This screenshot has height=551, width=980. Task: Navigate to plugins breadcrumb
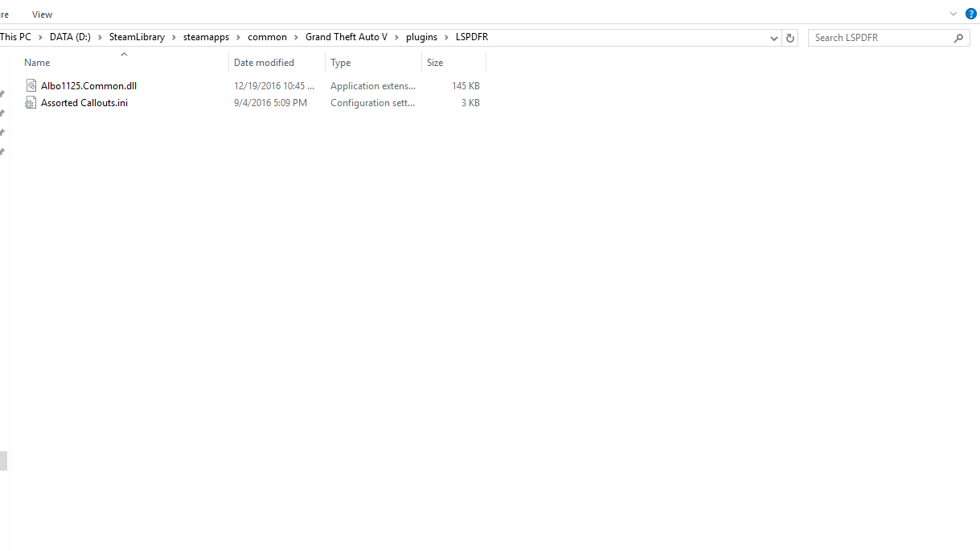pyautogui.click(x=421, y=37)
